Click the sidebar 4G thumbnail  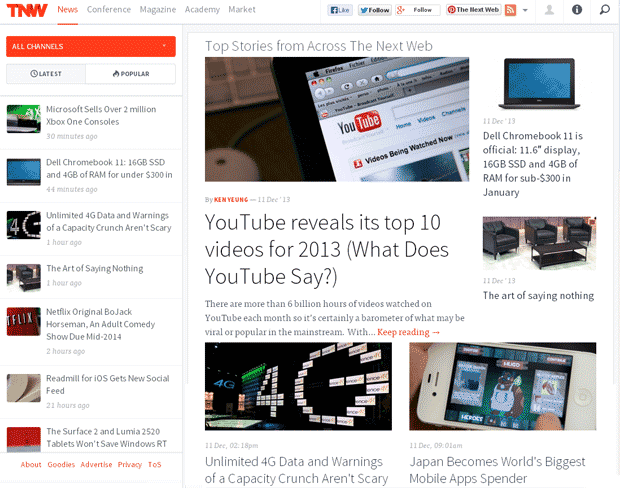pos(24,225)
